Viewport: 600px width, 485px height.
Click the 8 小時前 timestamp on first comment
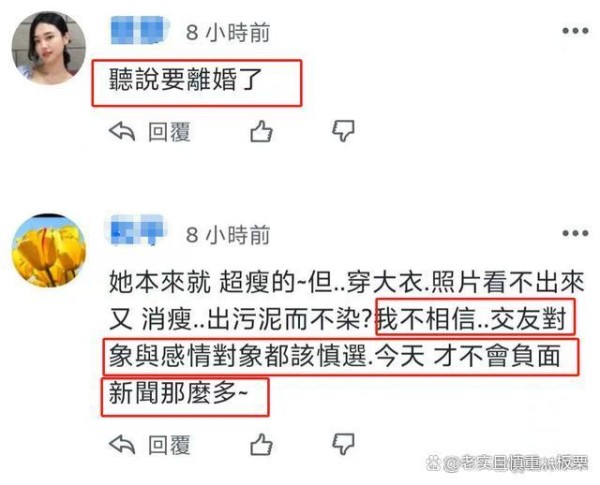(228, 32)
